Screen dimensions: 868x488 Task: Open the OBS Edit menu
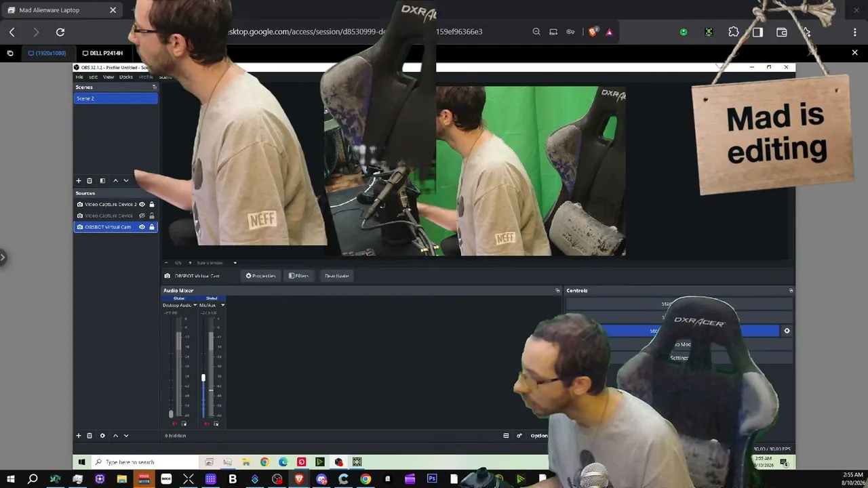[x=94, y=77]
